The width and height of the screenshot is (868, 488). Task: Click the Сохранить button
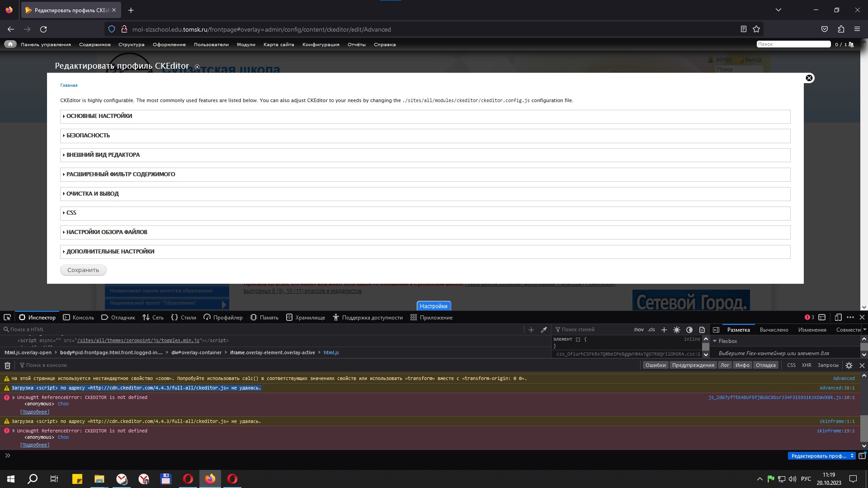[x=83, y=270]
